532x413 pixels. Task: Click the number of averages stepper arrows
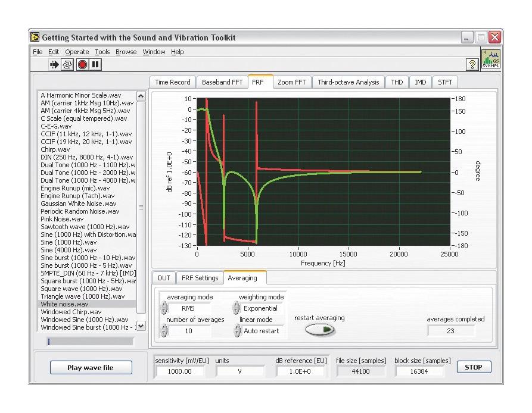point(164,331)
